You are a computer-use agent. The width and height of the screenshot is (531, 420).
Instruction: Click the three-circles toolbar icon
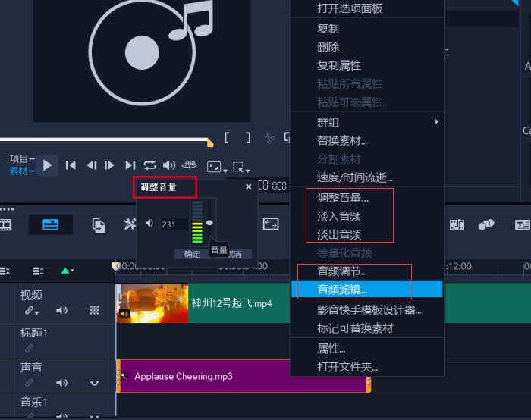tap(486, 224)
